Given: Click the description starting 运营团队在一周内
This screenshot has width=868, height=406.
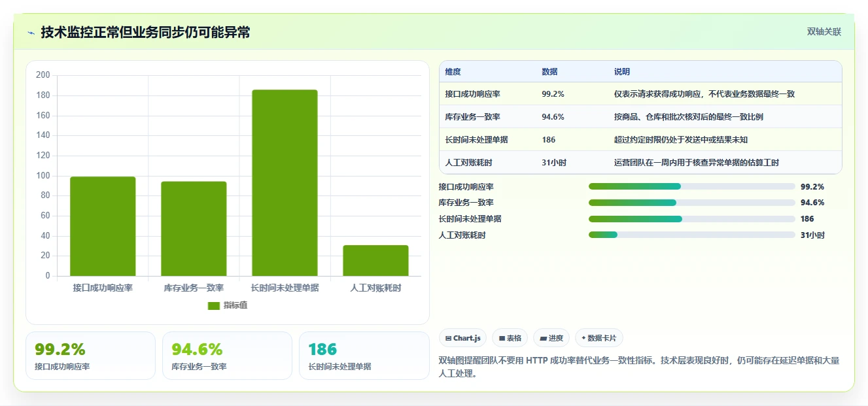Looking at the screenshot, I should coord(696,163).
